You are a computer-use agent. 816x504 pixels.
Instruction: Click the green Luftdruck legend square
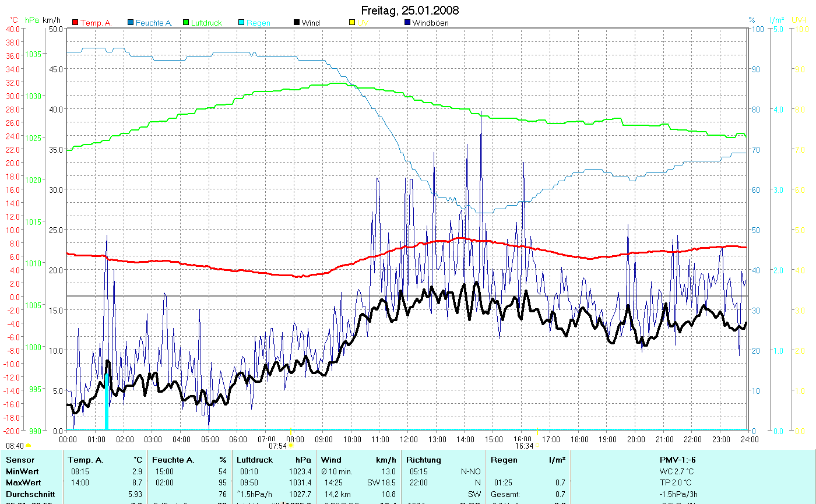tap(187, 23)
